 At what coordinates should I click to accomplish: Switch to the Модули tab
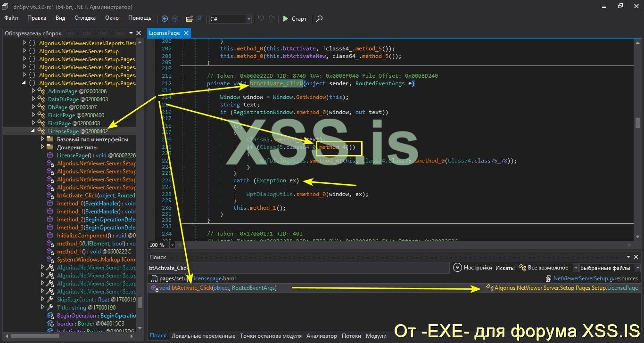[376, 336]
